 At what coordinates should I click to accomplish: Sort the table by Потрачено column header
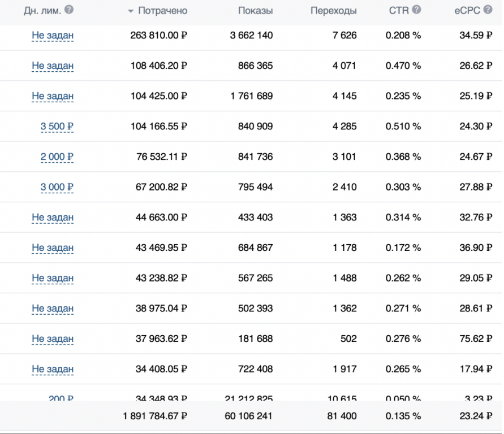click(162, 11)
